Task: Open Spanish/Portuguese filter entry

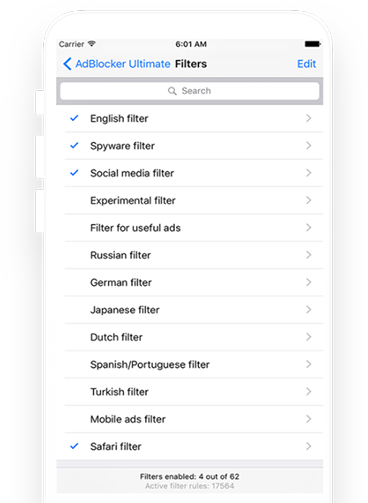Action: pos(194,364)
